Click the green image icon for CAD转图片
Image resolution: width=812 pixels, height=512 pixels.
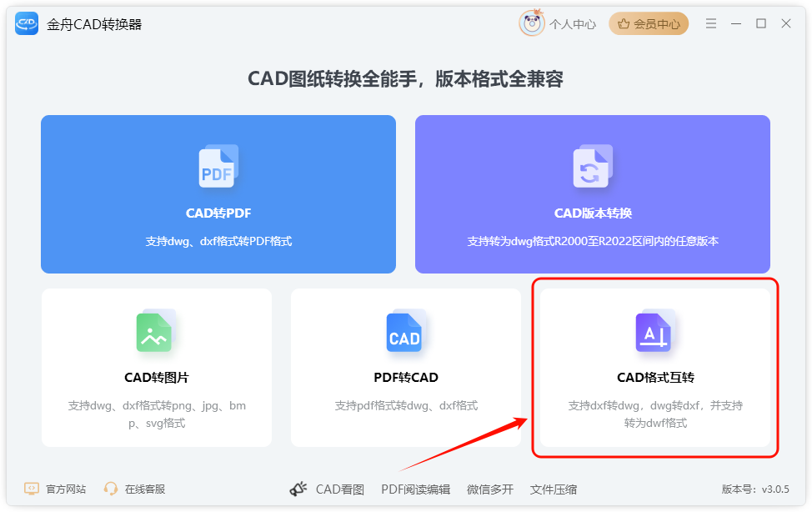(156, 330)
